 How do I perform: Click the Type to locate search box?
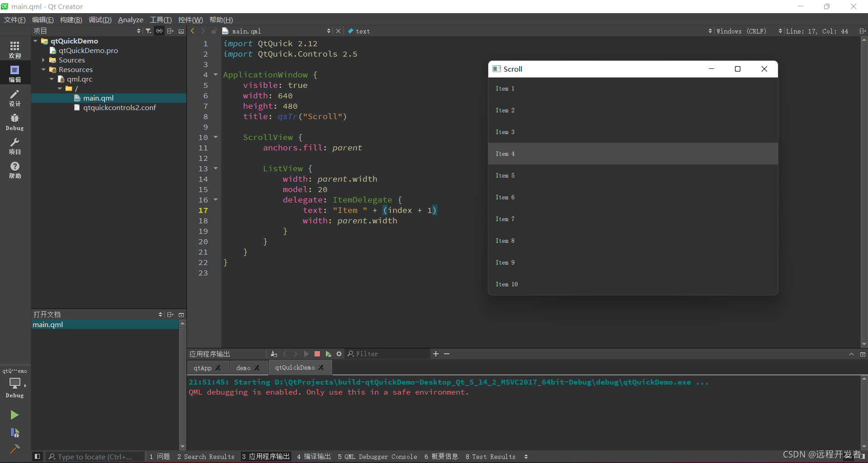94,456
